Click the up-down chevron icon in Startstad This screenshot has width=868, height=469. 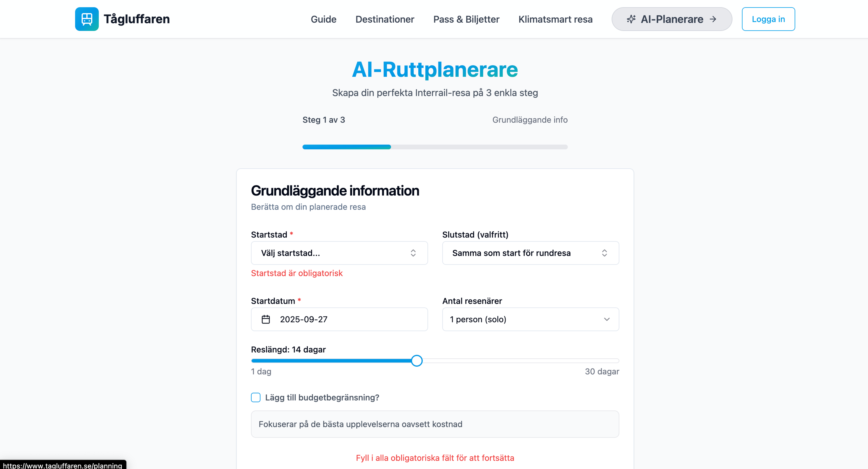(413, 253)
